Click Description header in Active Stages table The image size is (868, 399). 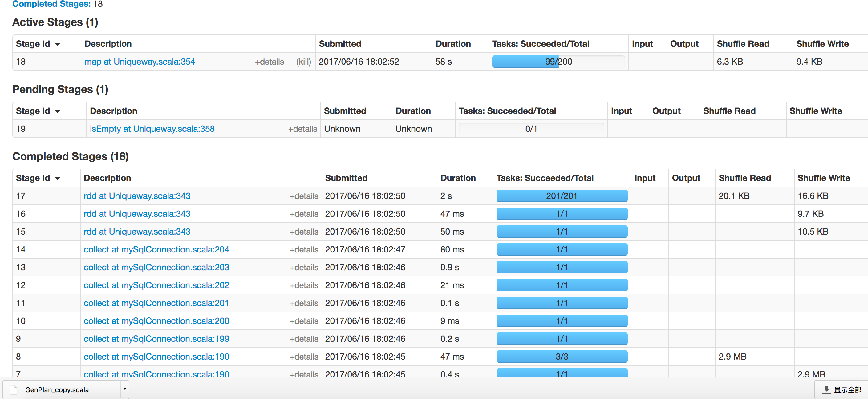coord(108,44)
